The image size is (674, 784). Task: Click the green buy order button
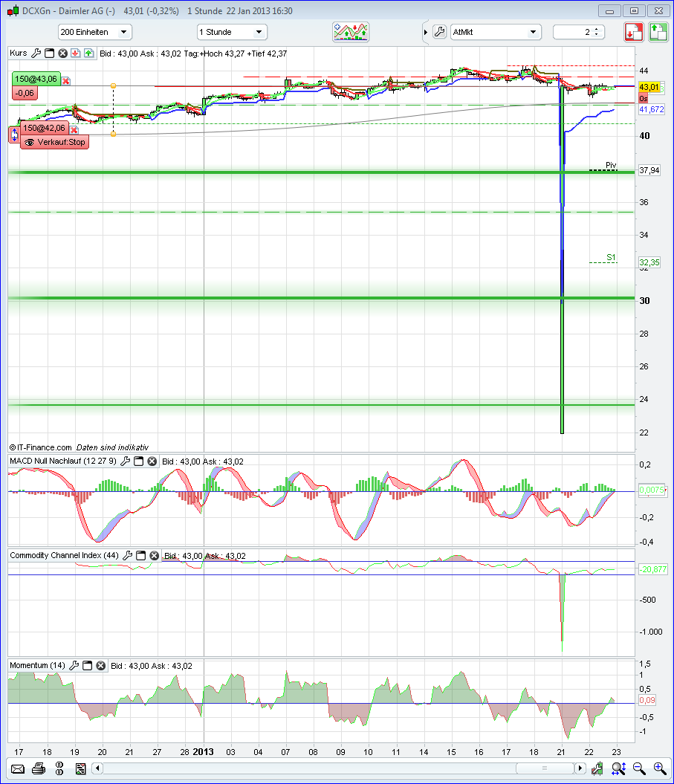coord(658,32)
